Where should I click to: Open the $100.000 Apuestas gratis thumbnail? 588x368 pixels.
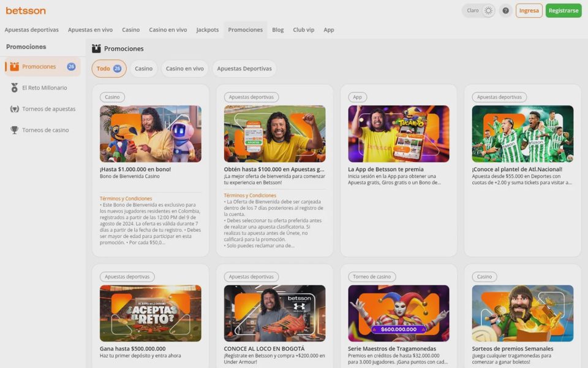[274, 134]
